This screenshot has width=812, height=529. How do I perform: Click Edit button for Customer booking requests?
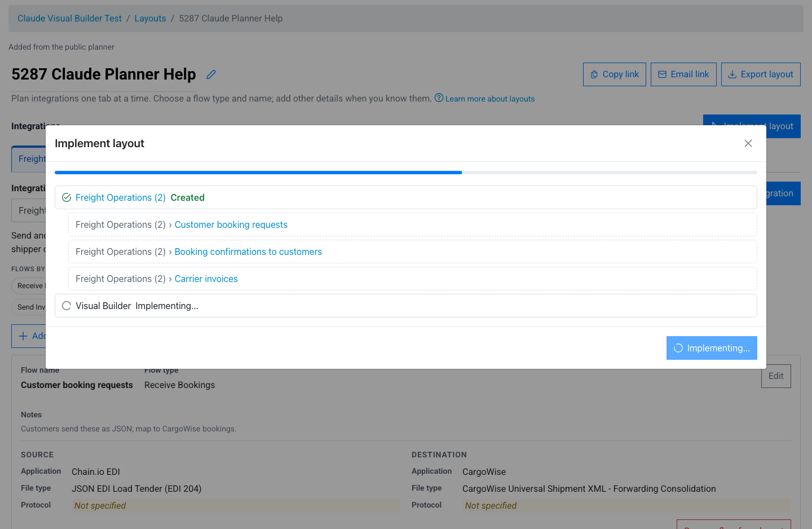[x=776, y=376]
